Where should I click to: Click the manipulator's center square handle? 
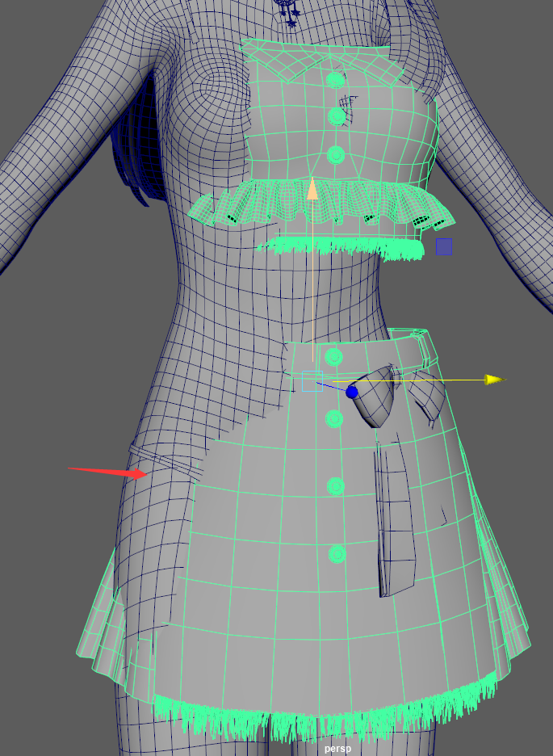pyautogui.click(x=312, y=381)
